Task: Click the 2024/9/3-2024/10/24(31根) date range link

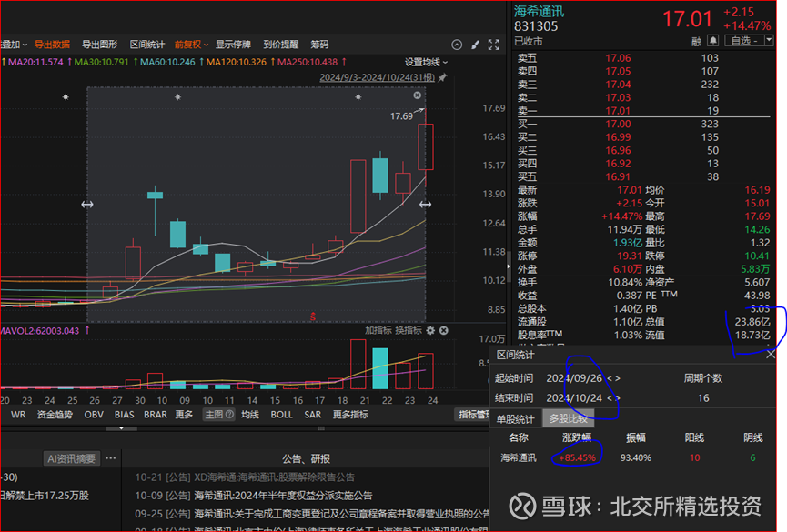Action: [x=378, y=77]
